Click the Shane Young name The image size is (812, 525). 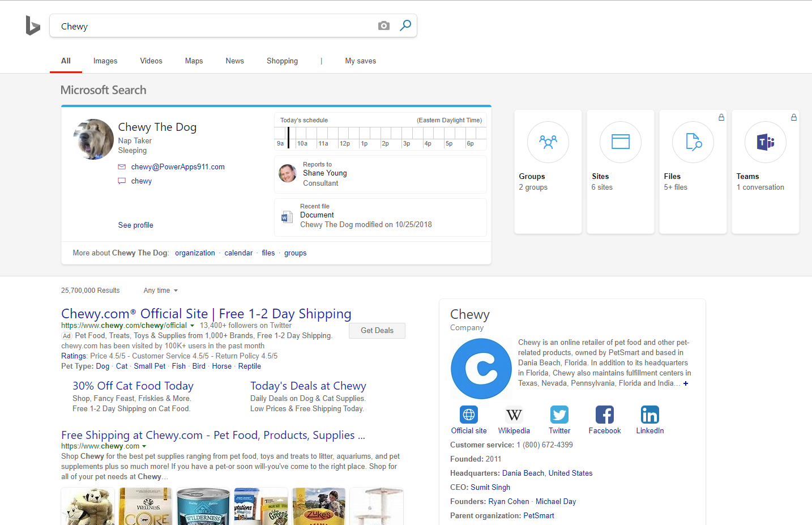click(325, 173)
